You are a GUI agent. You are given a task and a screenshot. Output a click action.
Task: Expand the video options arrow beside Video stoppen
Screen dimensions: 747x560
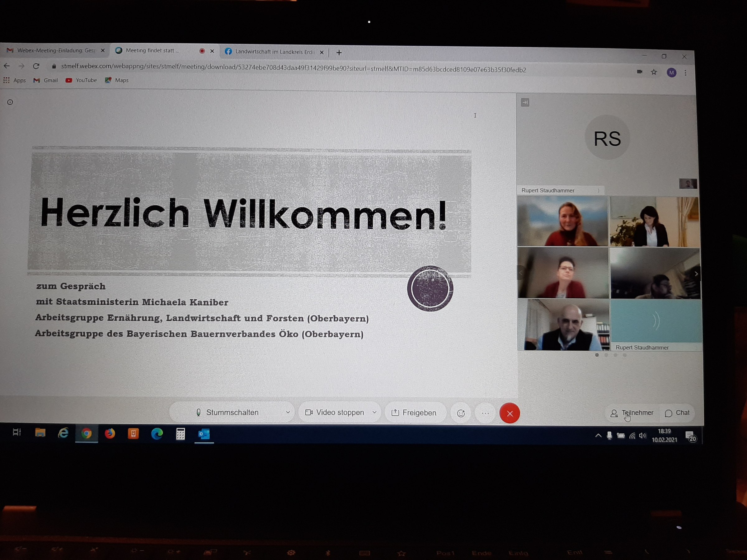tap(374, 413)
